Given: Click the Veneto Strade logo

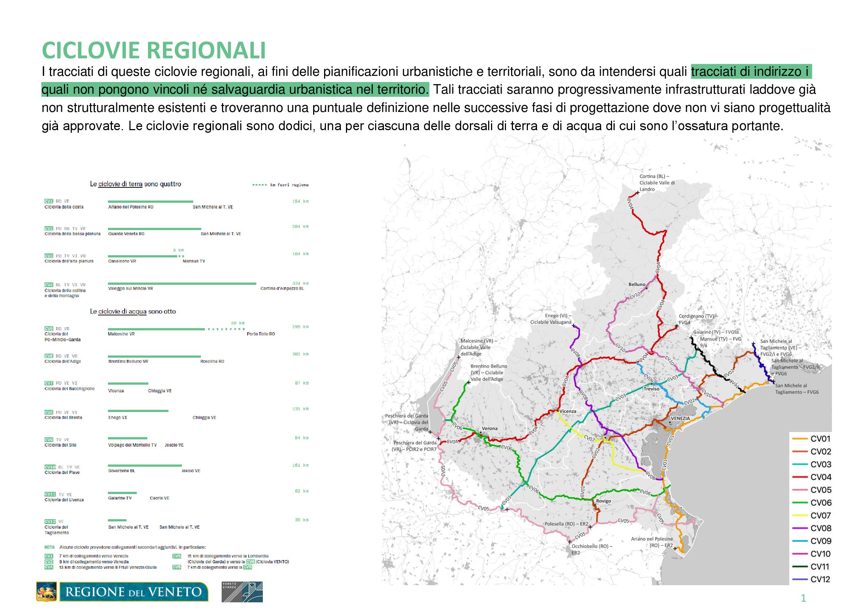Looking at the screenshot, I should pos(242,592).
